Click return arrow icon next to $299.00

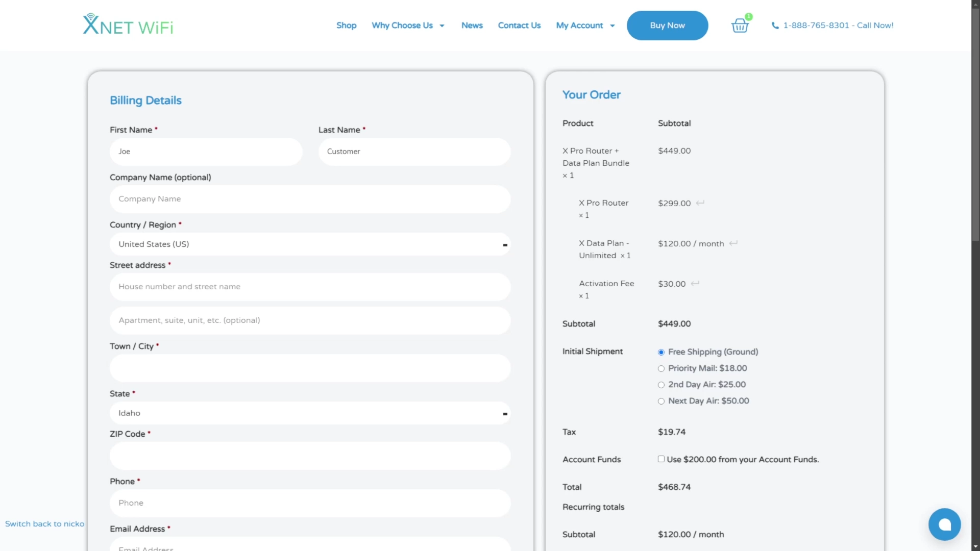coord(700,203)
